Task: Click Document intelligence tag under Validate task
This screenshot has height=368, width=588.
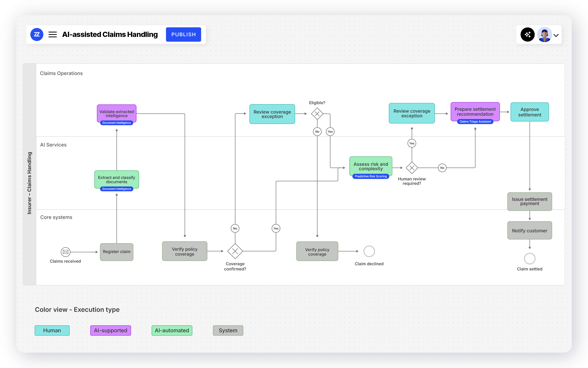Action: [117, 123]
